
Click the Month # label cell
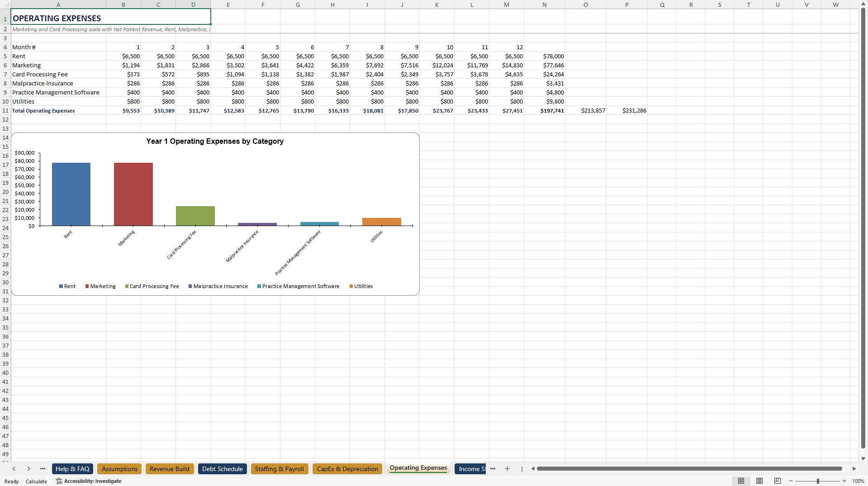58,47
